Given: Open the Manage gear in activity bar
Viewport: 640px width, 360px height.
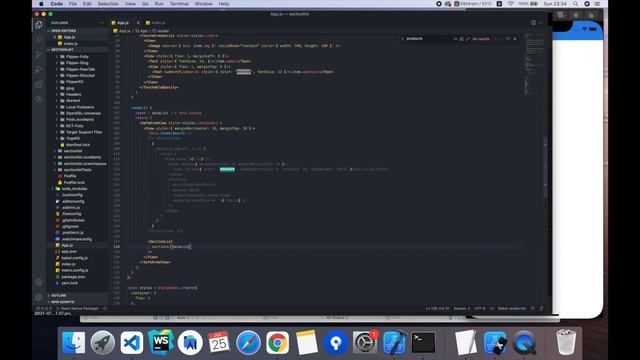Looking at the screenshot, I should pos(39,298).
